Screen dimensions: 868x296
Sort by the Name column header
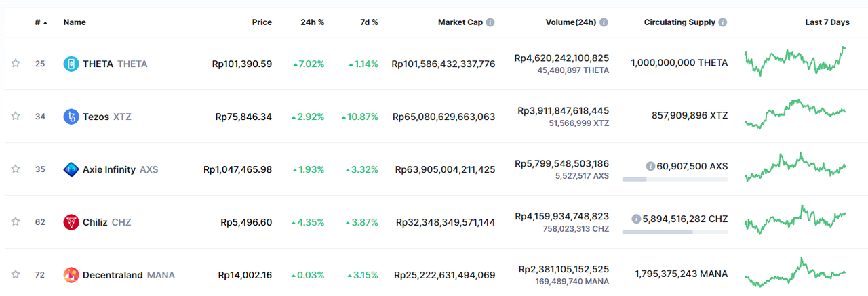click(x=75, y=22)
